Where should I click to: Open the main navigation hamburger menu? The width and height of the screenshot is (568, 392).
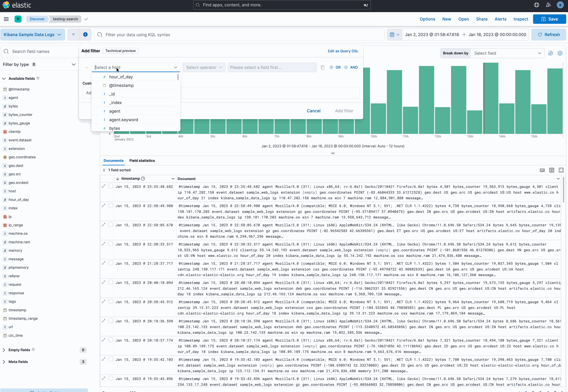coord(6,19)
